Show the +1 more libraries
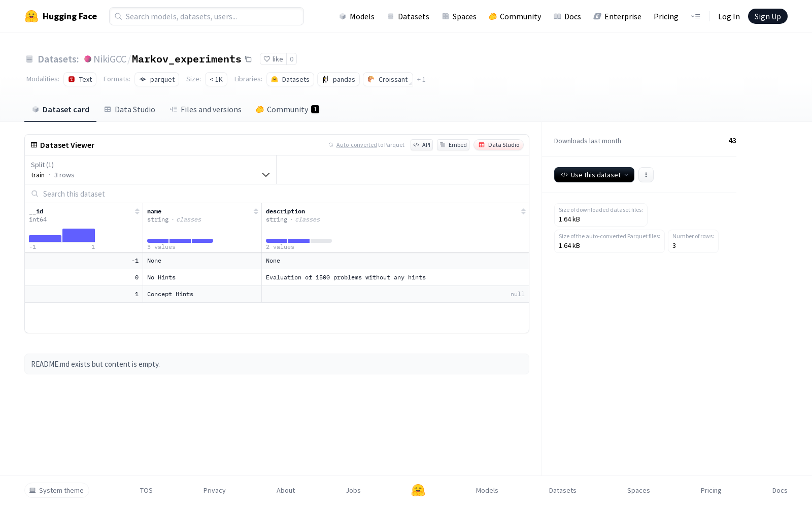812x508 pixels. tap(421, 79)
